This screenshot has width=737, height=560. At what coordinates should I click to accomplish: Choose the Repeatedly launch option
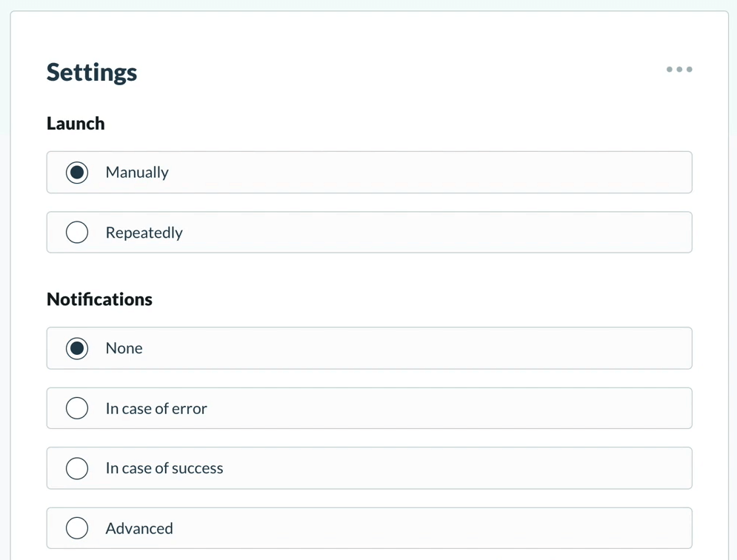coord(369,233)
